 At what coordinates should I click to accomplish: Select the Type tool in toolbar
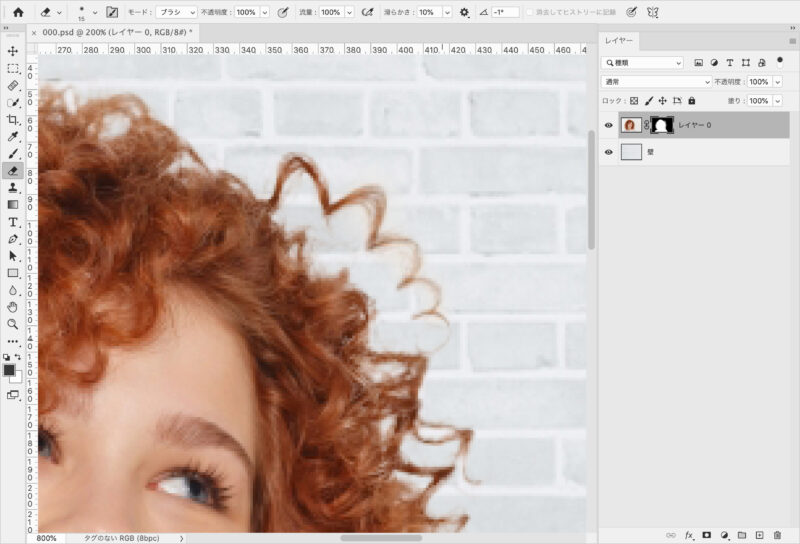tap(13, 222)
